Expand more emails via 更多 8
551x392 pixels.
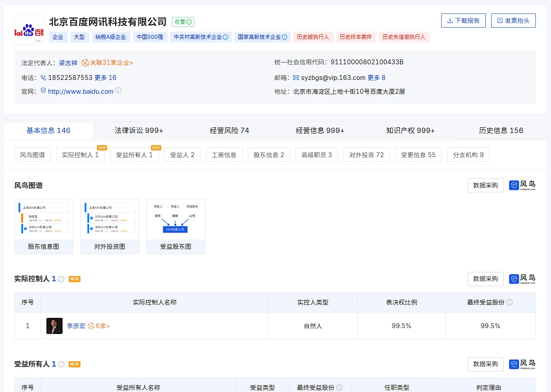coord(376,78)
